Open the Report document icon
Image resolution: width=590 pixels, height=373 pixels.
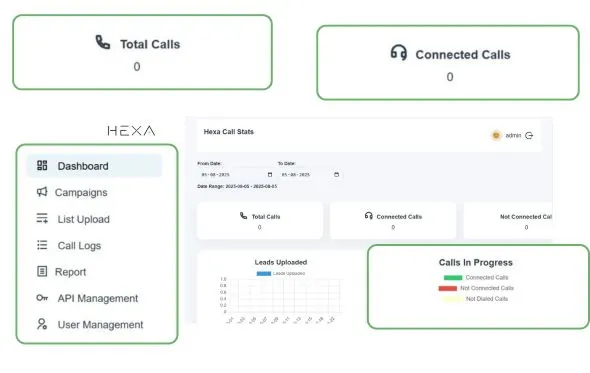[x=42, y=271]
